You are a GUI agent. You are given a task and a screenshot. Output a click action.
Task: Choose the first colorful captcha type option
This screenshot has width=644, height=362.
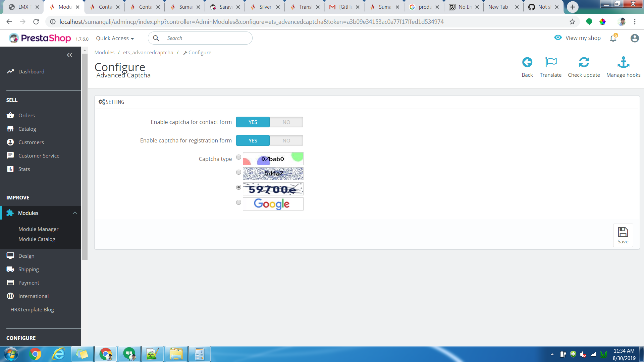tap(238, 157)
